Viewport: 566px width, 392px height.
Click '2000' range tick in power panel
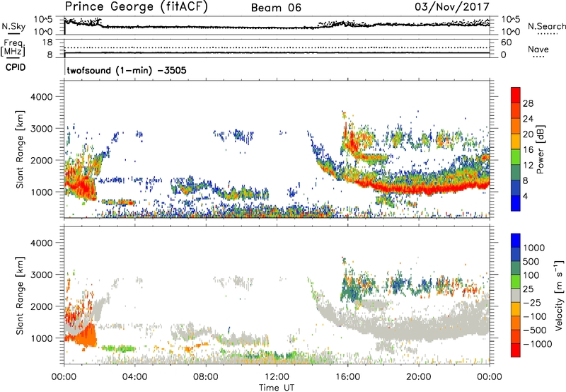41,160
